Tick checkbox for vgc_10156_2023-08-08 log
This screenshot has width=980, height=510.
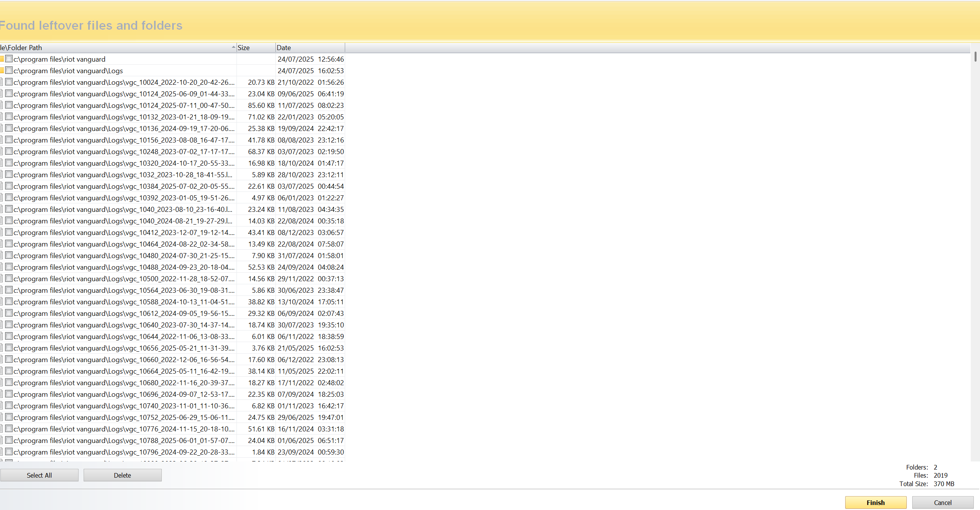tap(9, 140)
